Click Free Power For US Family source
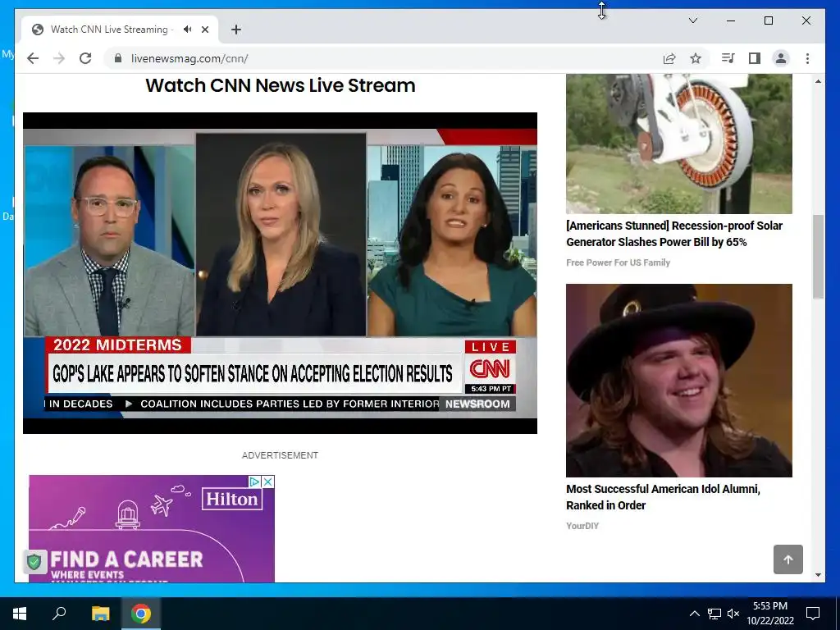Screen dimensions: 840x630 pos(618,262)
